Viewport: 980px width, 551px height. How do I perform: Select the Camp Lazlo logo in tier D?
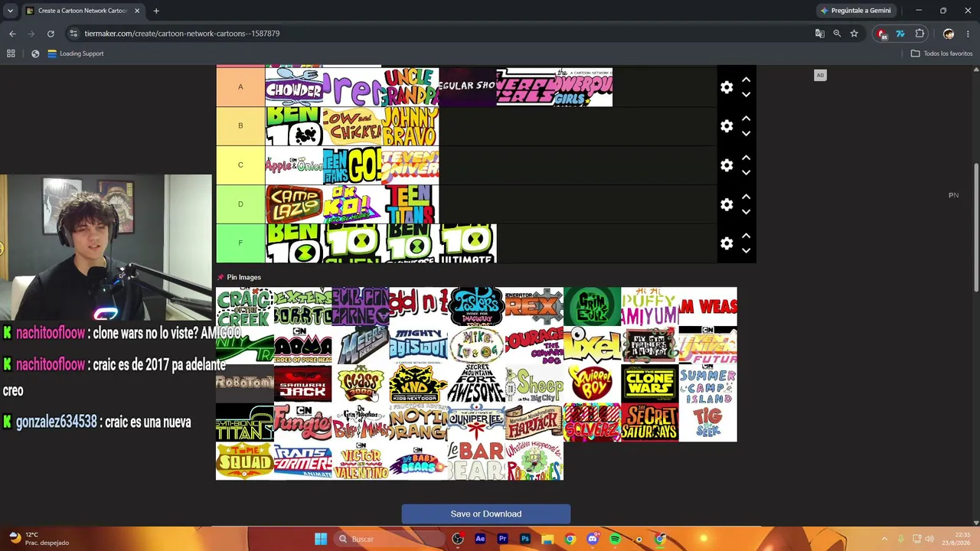tap(294, 204)
